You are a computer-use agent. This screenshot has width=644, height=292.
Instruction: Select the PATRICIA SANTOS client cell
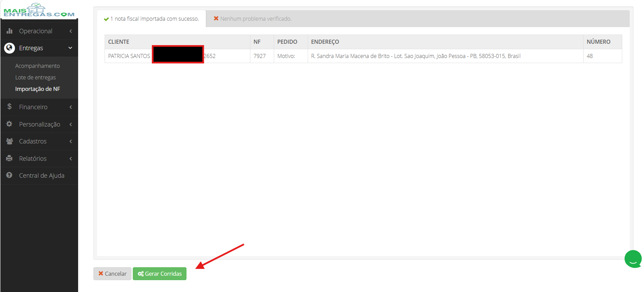pyautogui.click(x=177, y=56)
